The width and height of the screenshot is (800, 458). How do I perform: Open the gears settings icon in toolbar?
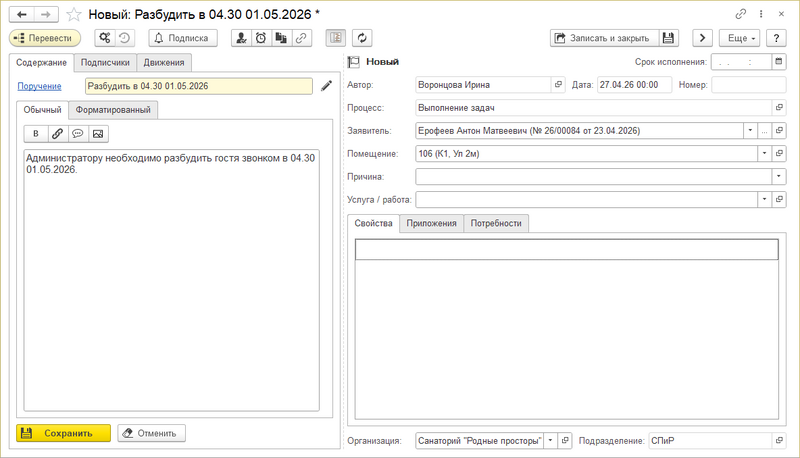105,38
